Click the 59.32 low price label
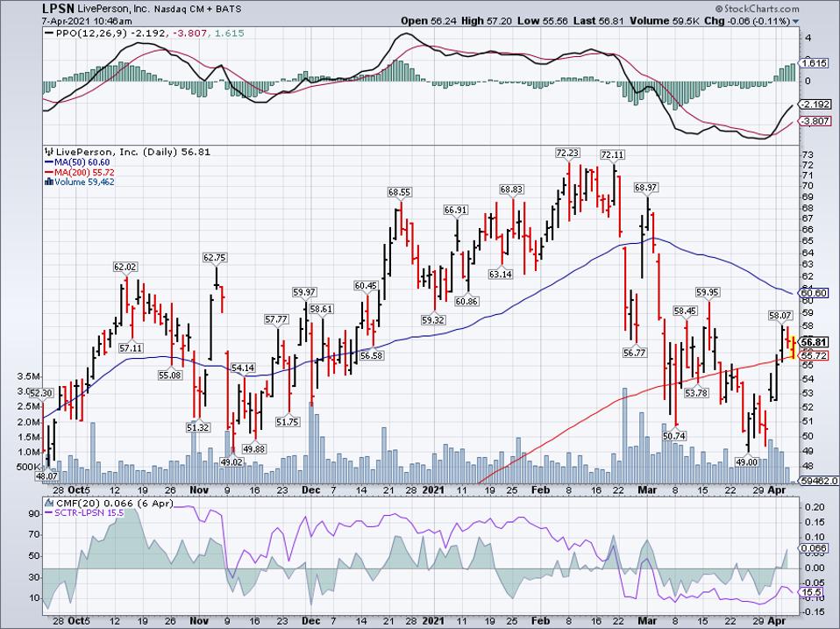 [433, 320]
